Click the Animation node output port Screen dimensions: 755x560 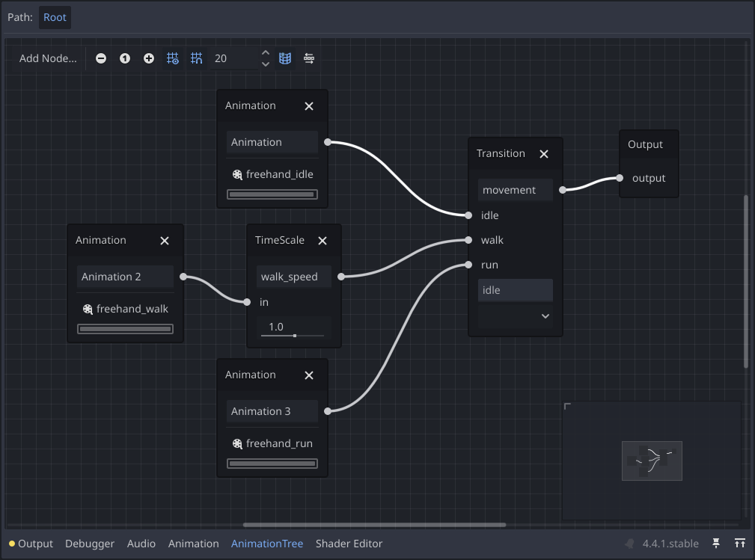point(328,142)
